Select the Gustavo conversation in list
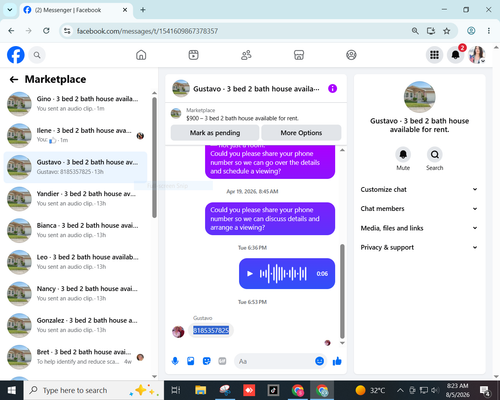Viewport: 500px width, 400px height. [75, 167]
